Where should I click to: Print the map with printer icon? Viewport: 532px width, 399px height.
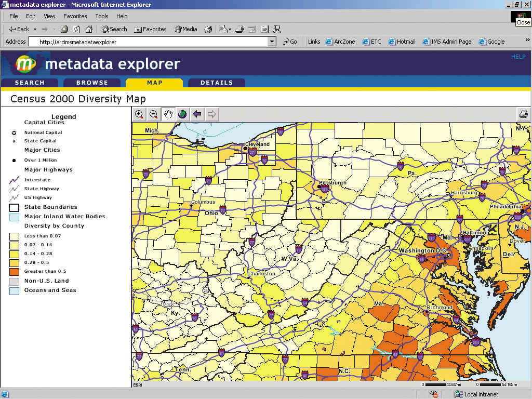click(x=524, y=114)
